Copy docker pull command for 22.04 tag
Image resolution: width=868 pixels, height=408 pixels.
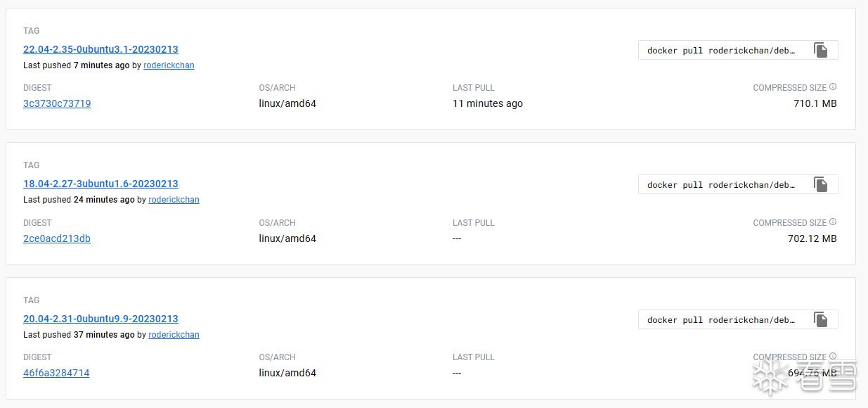point(820,50)
